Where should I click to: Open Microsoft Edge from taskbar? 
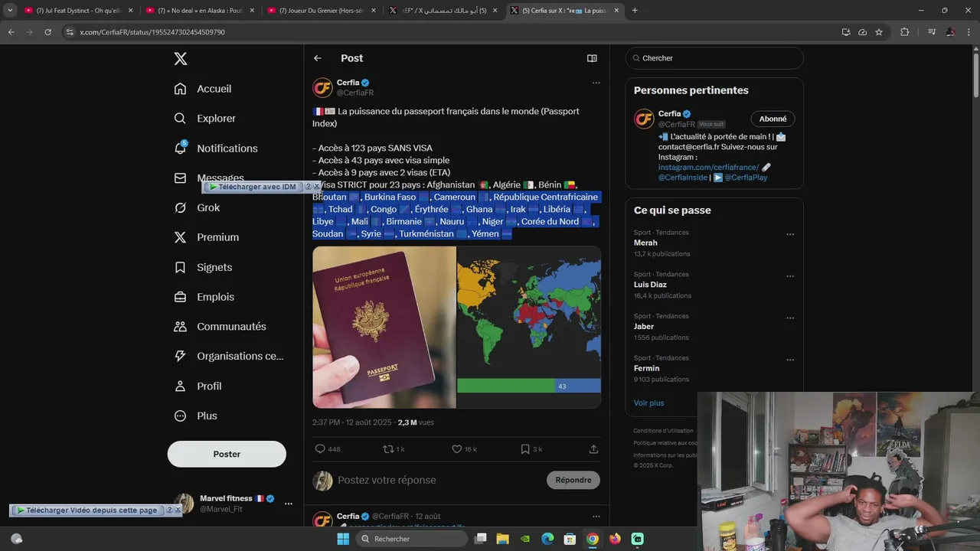coord(547,539)
